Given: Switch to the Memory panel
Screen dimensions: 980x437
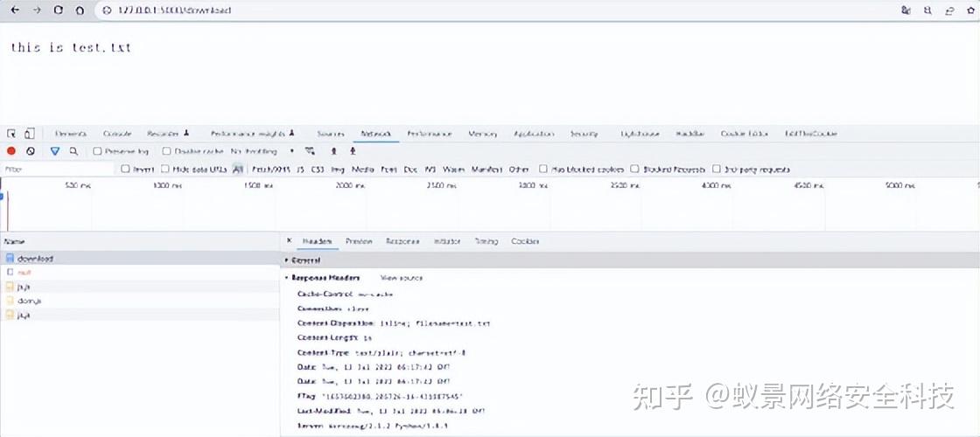Looking at the screenshot, I should (x=482, y=134).
